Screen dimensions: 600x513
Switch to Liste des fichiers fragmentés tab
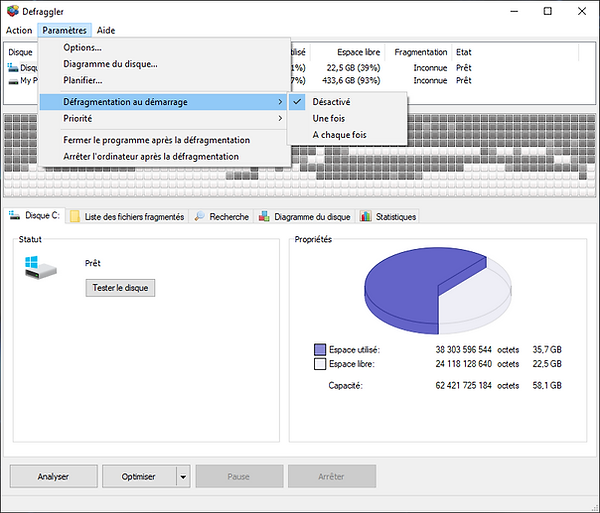(x=127, y=217)
